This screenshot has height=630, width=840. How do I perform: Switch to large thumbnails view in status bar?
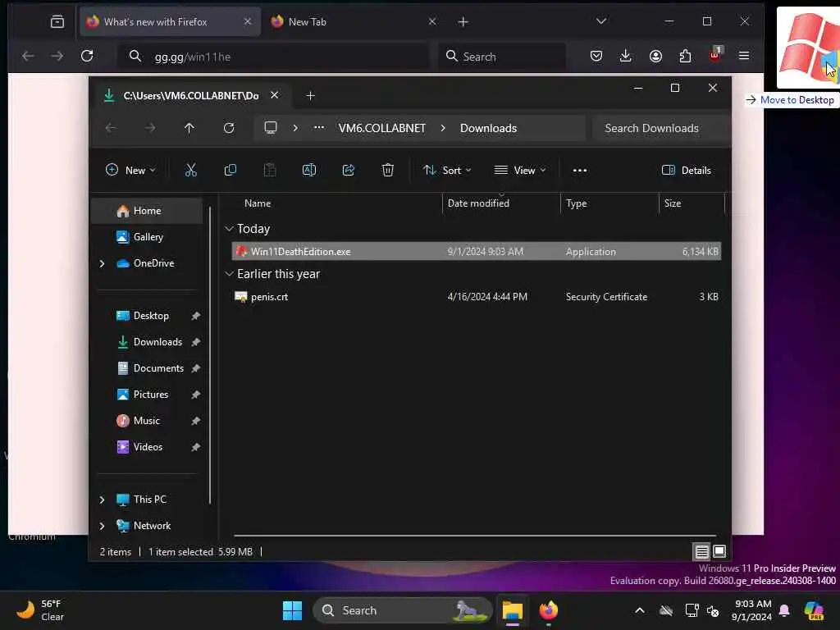coord(719,551)
